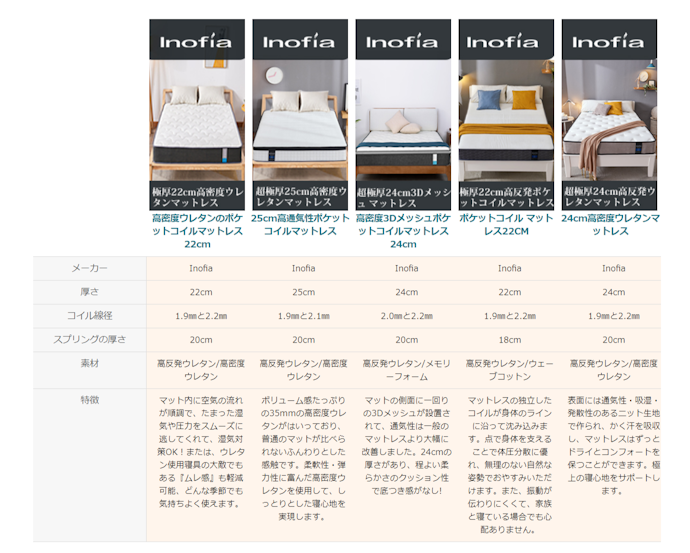
Task: Click the メーカー row header
Action: click(90, 268)
